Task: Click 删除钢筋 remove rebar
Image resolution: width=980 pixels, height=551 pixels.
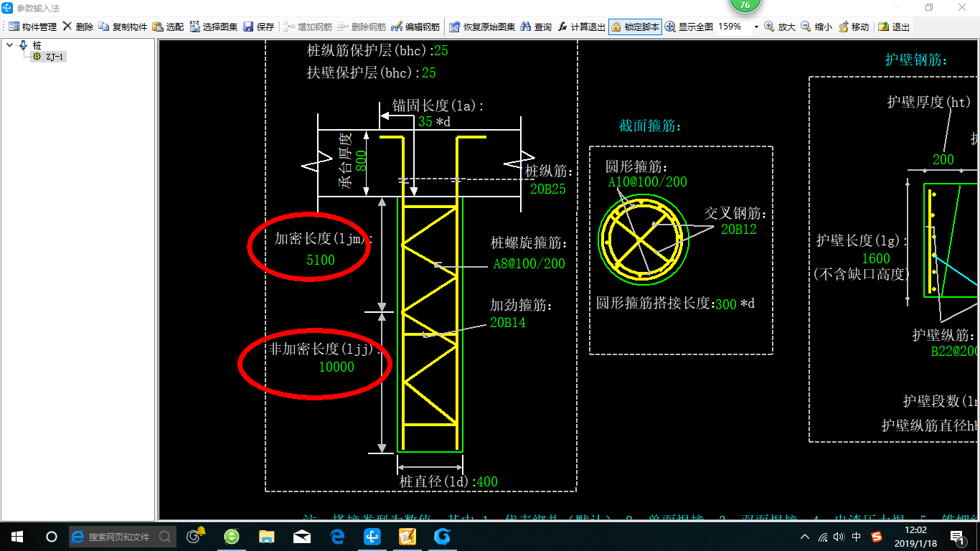Action: tap(361, 27)
